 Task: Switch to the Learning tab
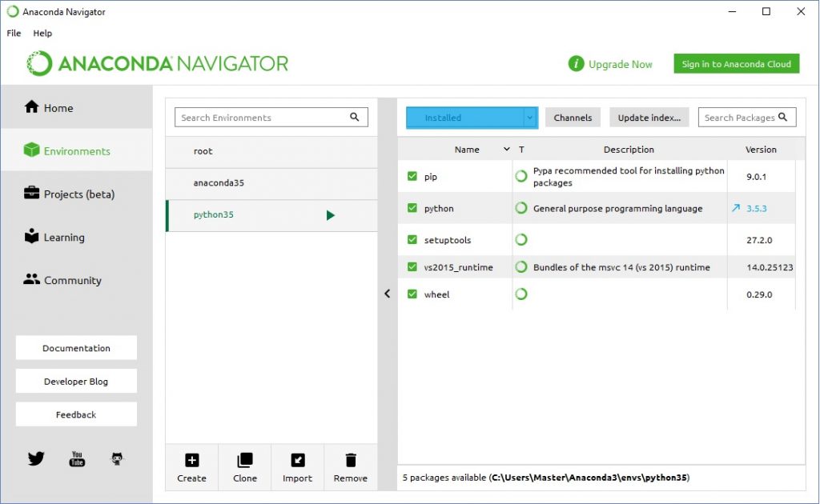64,238
